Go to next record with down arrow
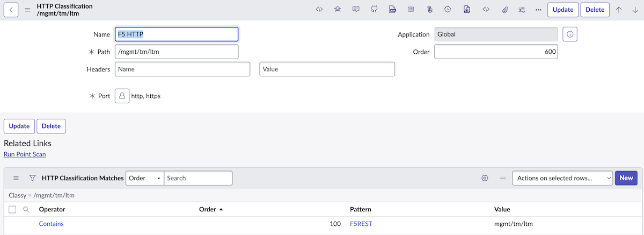Image resolution: width=644 pixels, height=235 pixels. pos(635,10)
